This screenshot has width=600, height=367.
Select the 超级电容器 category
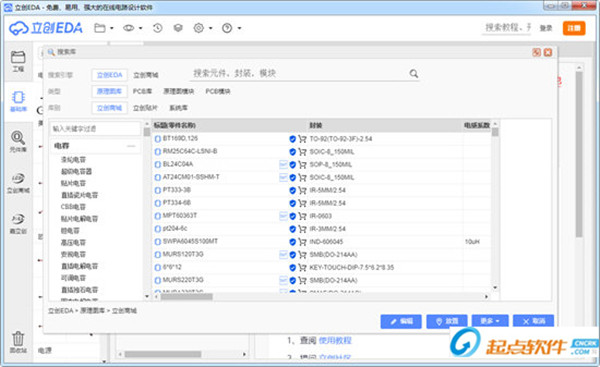tap(76, 171)
